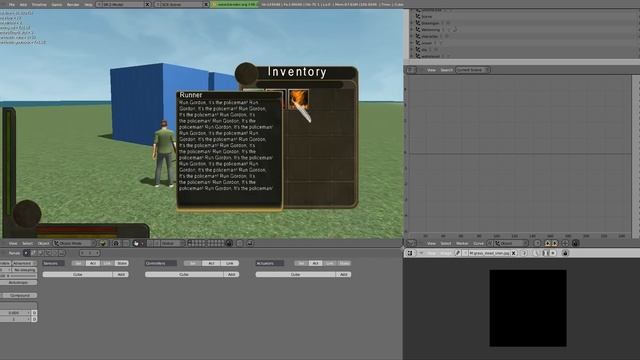
Task: Open the Help menu
Action: (88, 4)
